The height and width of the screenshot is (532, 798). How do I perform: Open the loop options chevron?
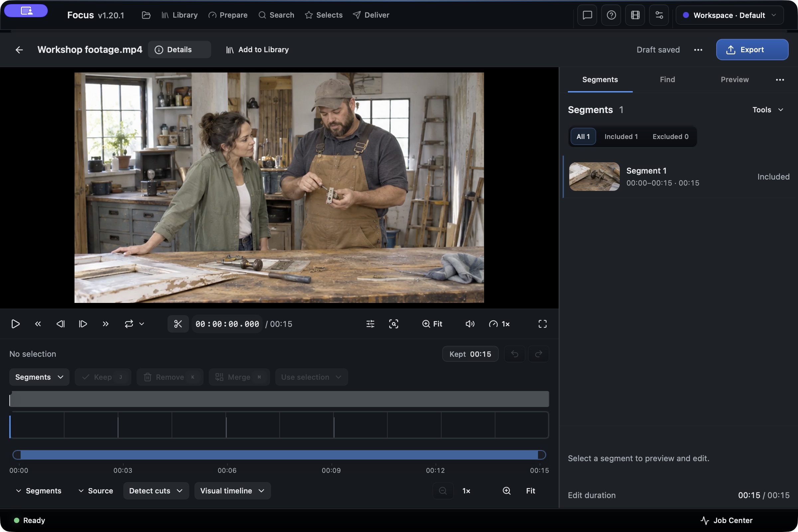[142, 324]
